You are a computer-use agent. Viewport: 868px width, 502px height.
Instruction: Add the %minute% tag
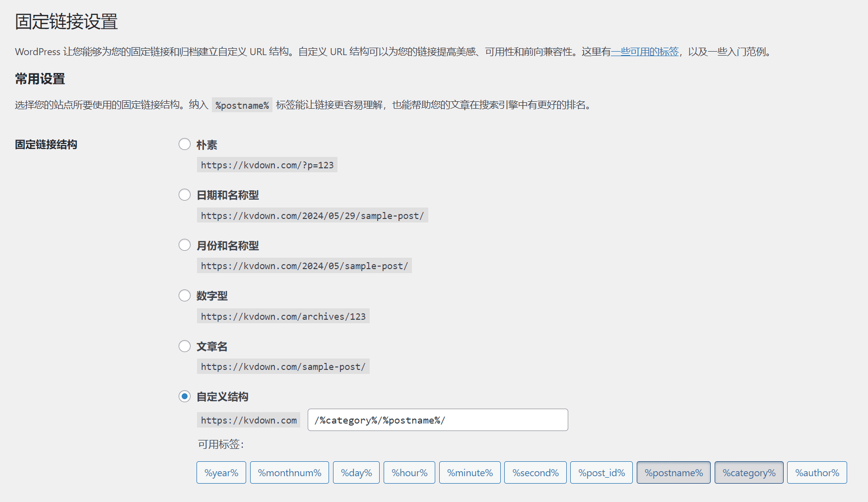tap(469, 472)
